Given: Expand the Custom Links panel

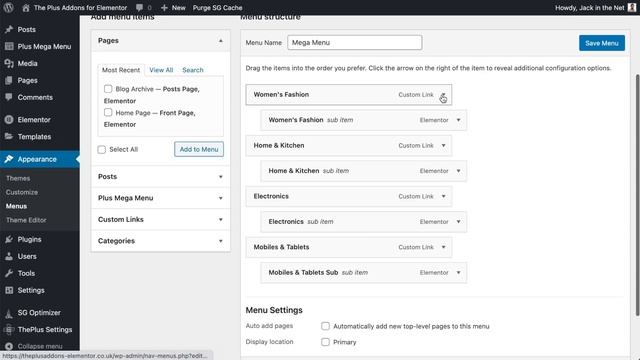Looking at the screenshot, I should (x=221, y=220).
